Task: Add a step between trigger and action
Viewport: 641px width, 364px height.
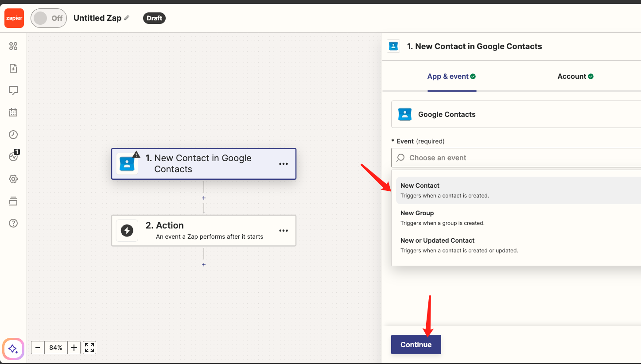Action: coord(204,198)
